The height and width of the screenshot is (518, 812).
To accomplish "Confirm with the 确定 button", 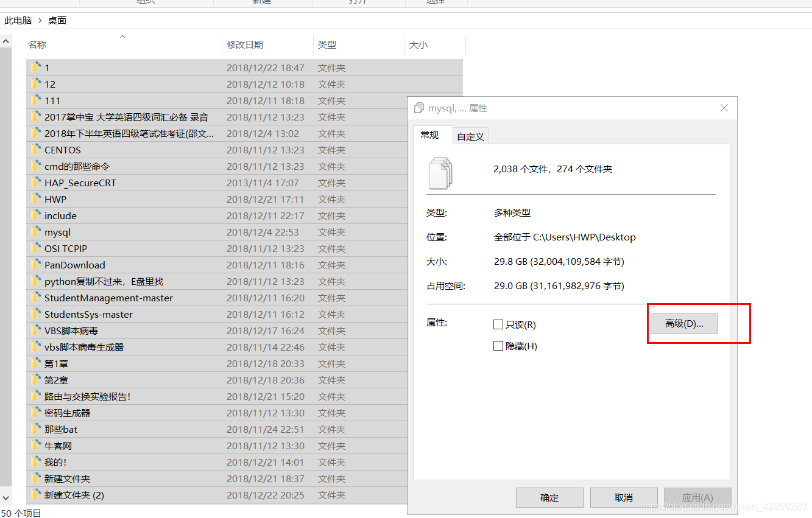I will [x=549, y=497].
